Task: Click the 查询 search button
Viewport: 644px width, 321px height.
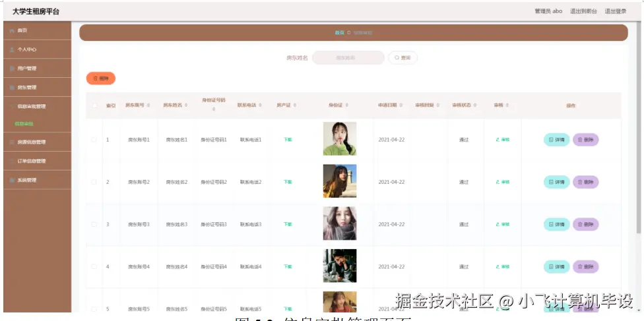Action: pos(403,58)
